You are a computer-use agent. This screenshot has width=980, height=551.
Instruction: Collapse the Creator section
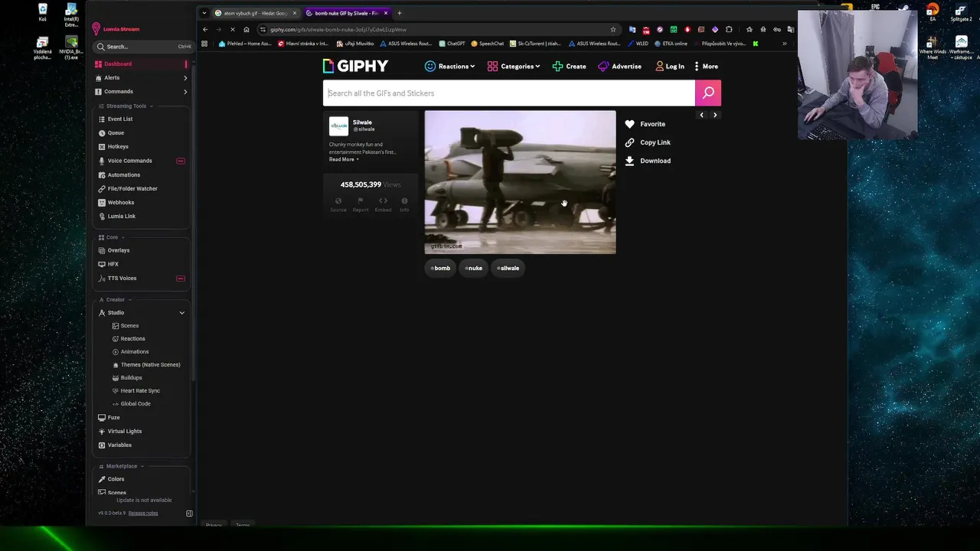(130, 300)
